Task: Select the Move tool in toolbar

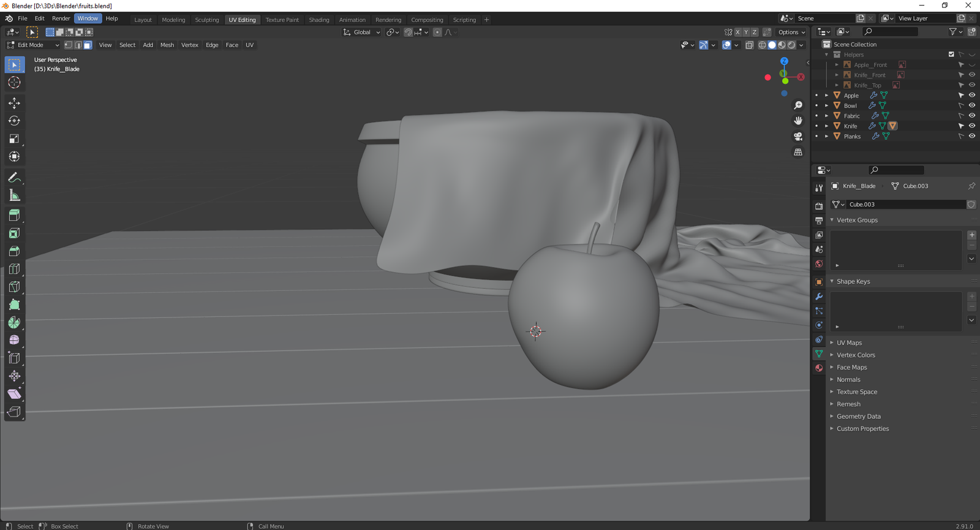Action: coord(14,103)
